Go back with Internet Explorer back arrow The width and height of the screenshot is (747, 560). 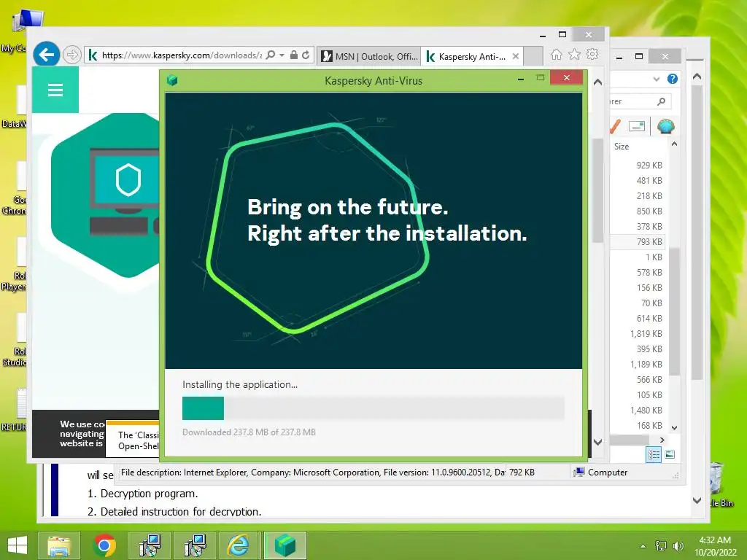click(46, 55)
